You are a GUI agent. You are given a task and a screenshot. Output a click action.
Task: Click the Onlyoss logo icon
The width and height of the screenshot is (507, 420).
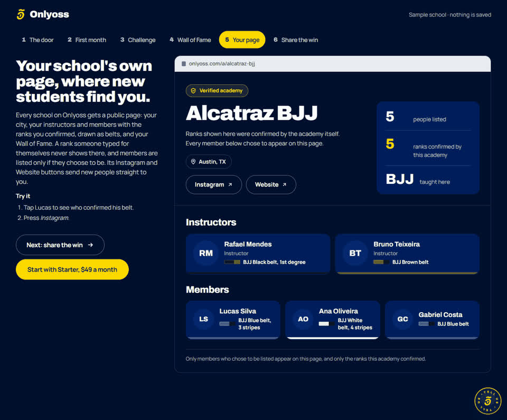[x=21, y=14]
